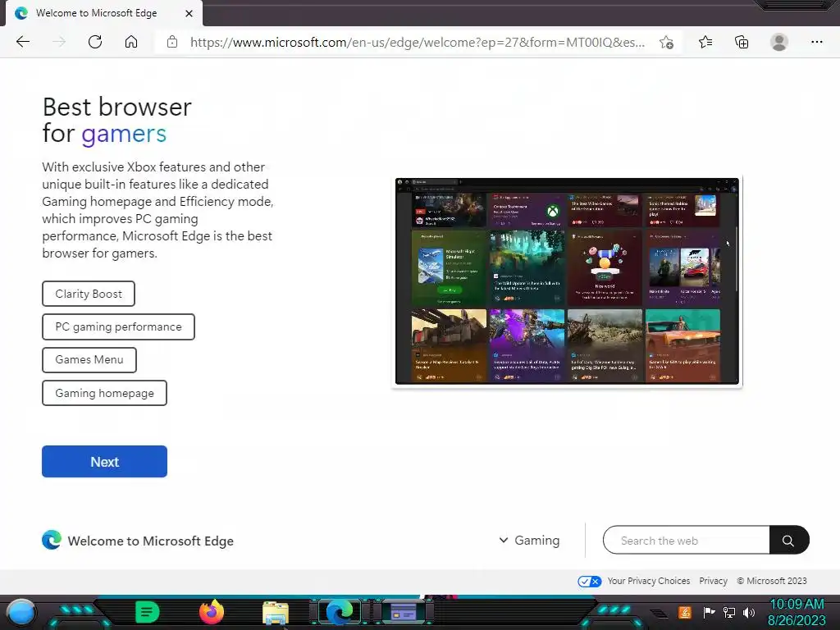The height and width of the screenshot is (630, 840).
Task: Launch Firefox from the taskbar
Action: pyautogui.click(x=212, y=612)
